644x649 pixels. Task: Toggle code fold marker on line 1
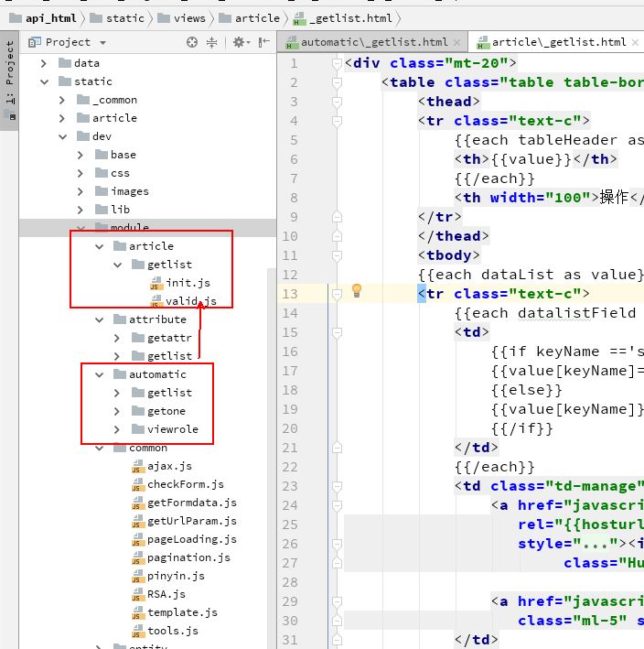pyautogui.click(x=337, y=63)
